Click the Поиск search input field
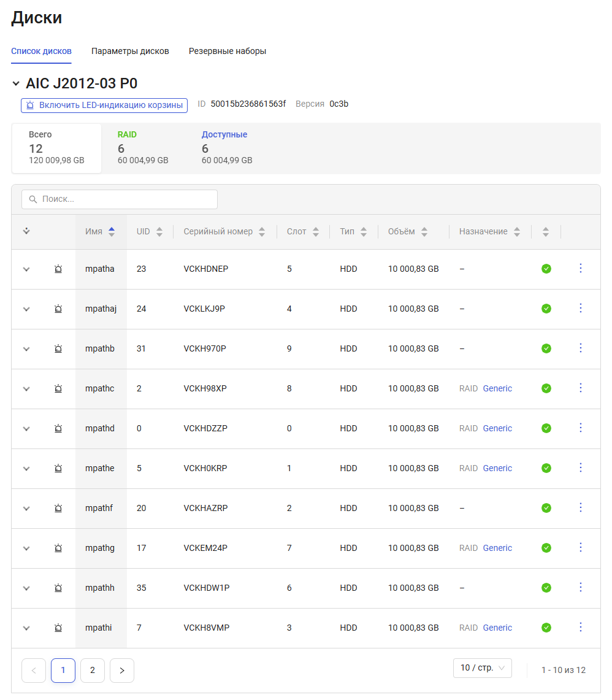612x700 pixels. tap(120, 199)
